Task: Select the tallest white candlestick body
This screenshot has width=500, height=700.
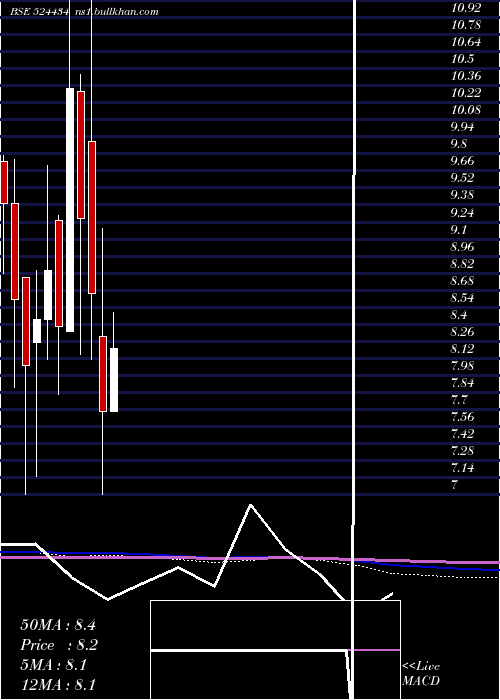Action: coord(70,210)
